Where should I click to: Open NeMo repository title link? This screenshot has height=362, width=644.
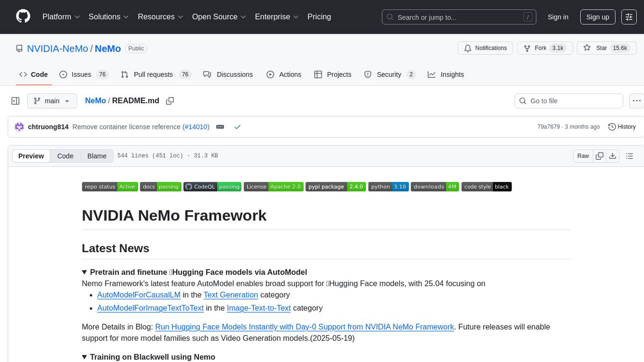108,48
